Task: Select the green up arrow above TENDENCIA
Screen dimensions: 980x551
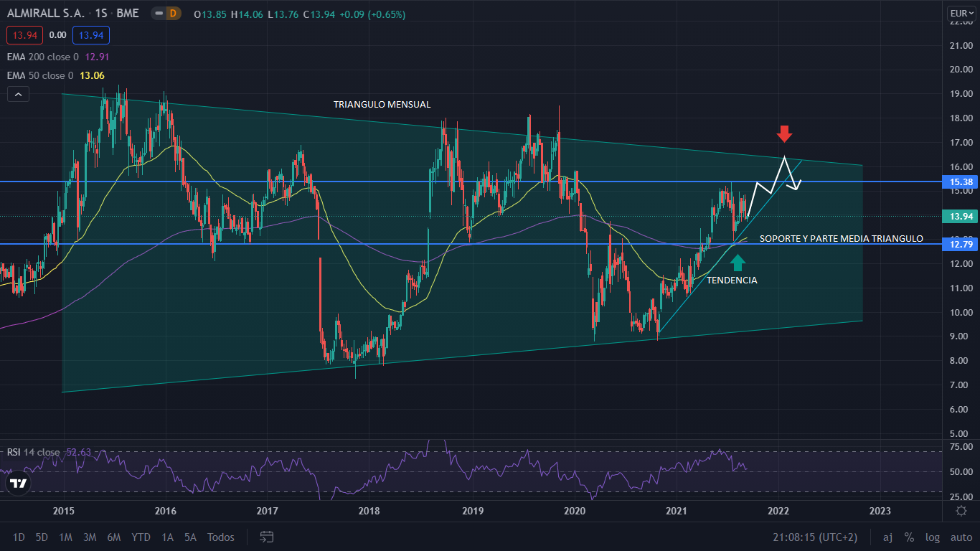Action: click(x=738, y=263)
